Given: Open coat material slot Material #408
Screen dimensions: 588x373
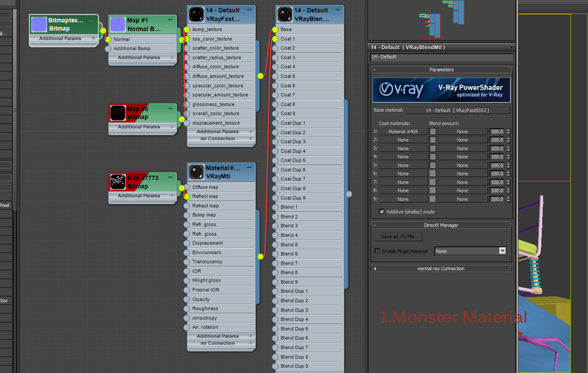Looking at the screenshot, I should (403, 132).
